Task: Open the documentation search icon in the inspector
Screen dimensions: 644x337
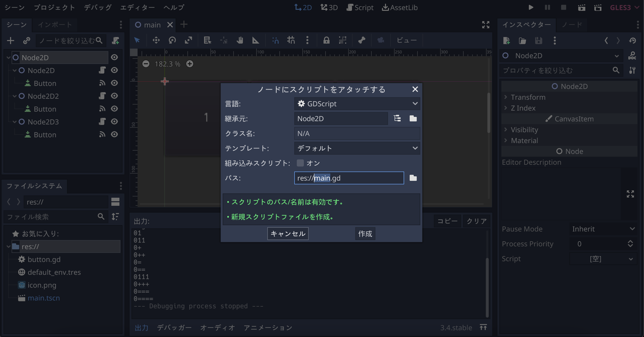Action: 632,55
